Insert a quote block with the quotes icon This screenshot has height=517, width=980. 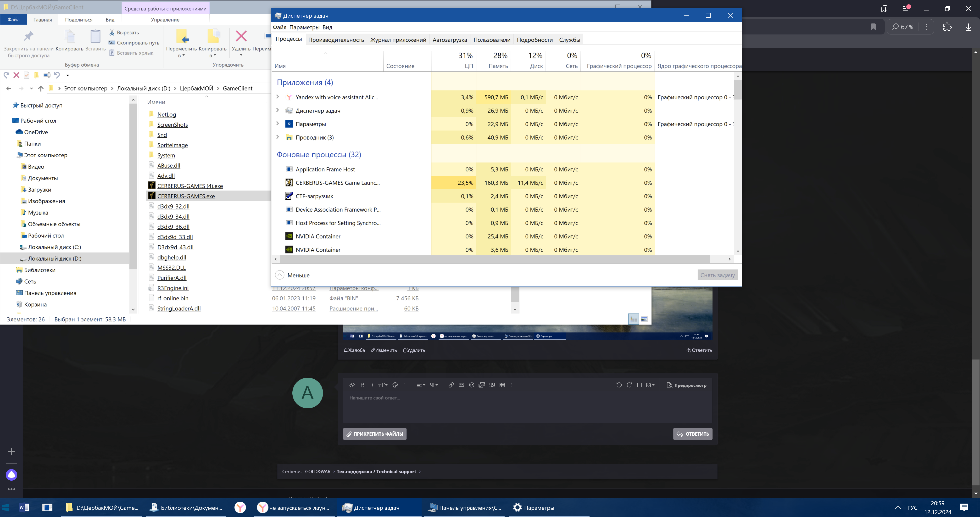[492, 385]
